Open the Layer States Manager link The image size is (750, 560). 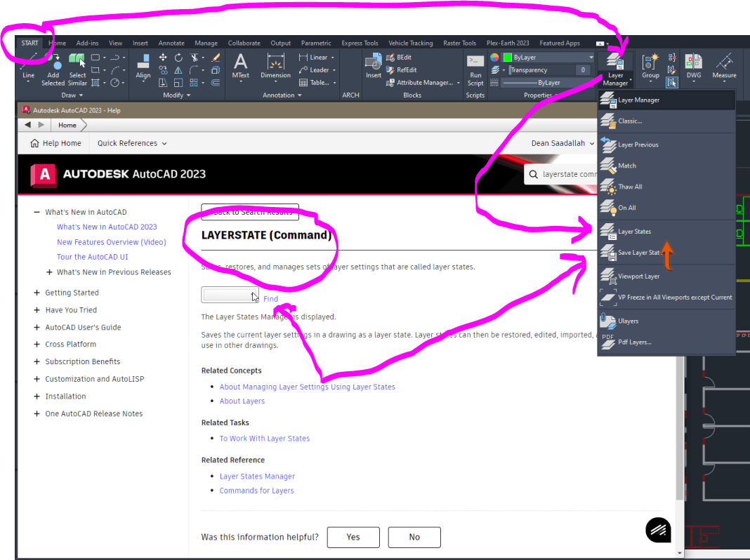[257, 476]
